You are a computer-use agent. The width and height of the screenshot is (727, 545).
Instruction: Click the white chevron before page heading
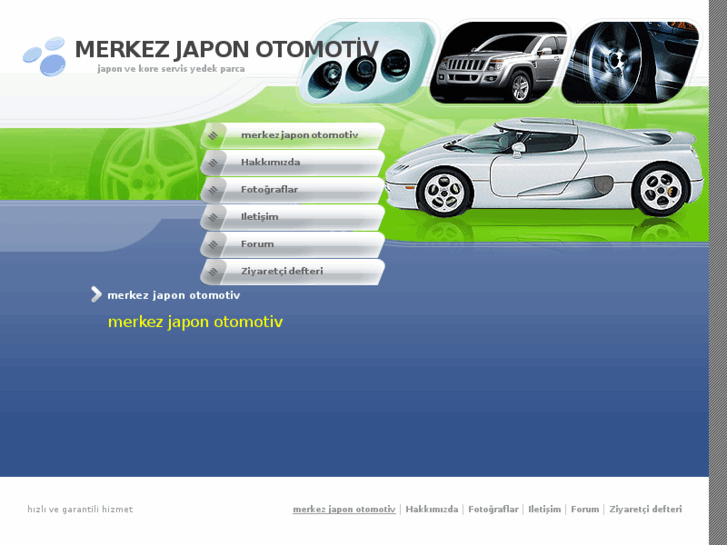pos(96,295)
